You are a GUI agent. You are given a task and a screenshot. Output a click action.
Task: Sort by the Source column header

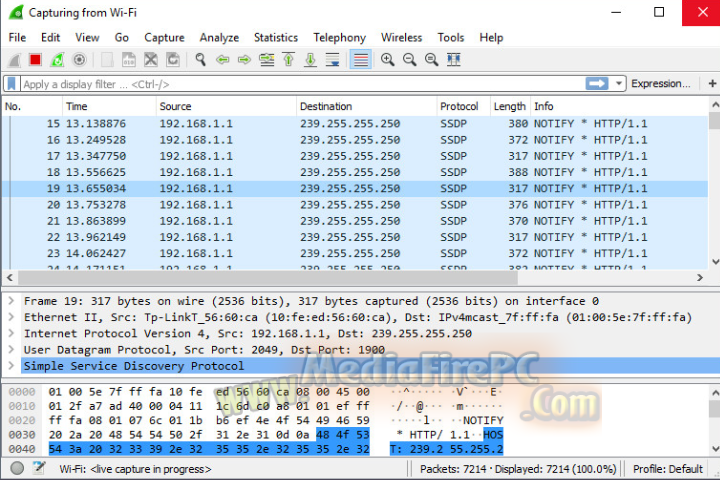point(226,107)
